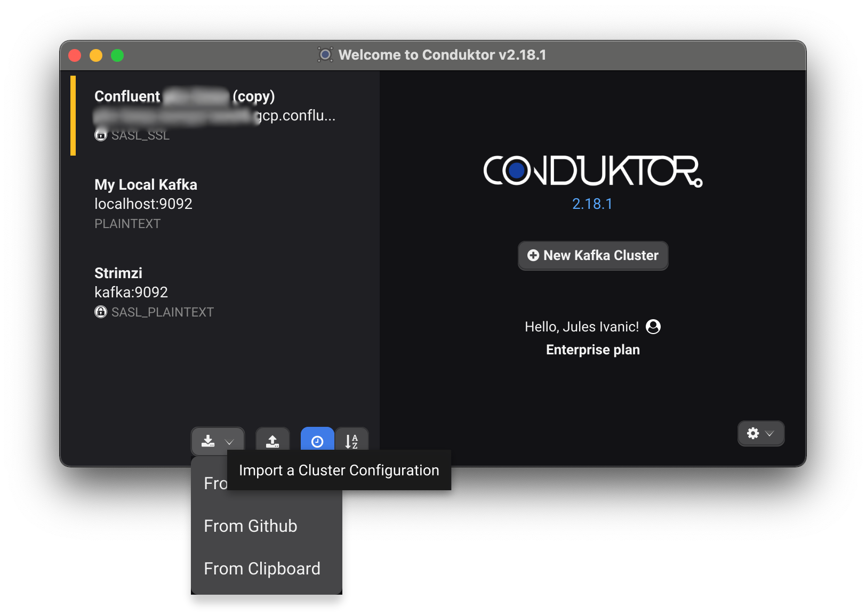Click Hello, Jules Ivanic! greeting
The height and width of the screenshot is (616, 866).
point(582,327)
